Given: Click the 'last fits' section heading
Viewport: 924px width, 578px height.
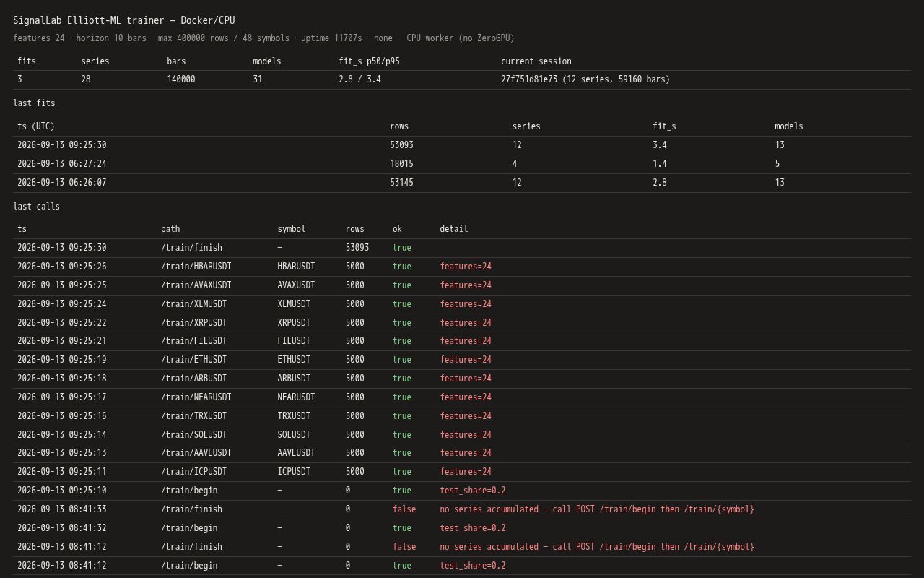Looking at the screenshot, I should pyautogui.click(x=34, y=103).
